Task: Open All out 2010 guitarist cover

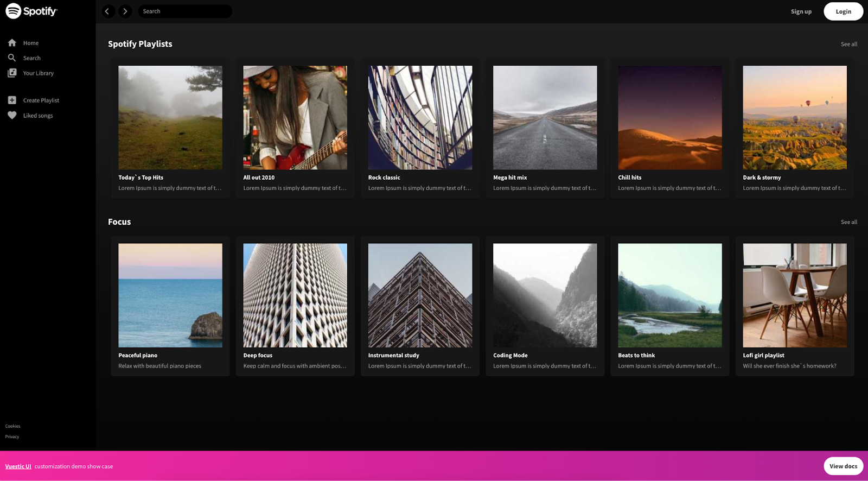Action: [295, 118]
